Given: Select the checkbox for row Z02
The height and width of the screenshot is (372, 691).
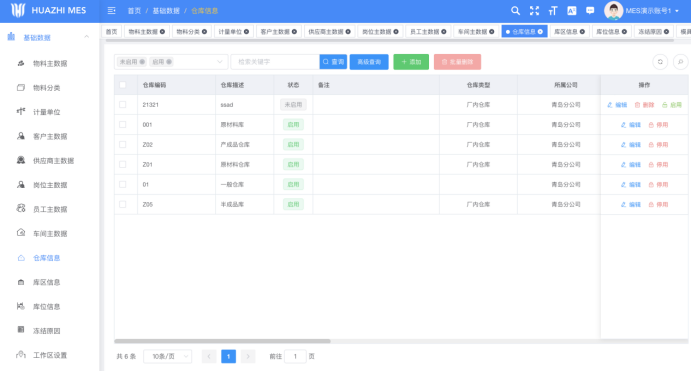Looking at the screenshot, I should pyautogui.click(x=123, y=145).
